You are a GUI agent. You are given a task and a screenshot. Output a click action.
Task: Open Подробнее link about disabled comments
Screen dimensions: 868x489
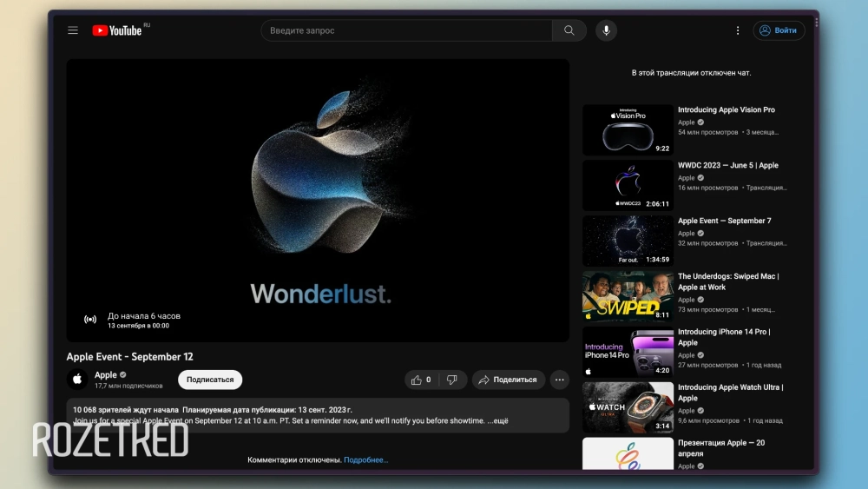pyautogui.click(x=365, y=460)
